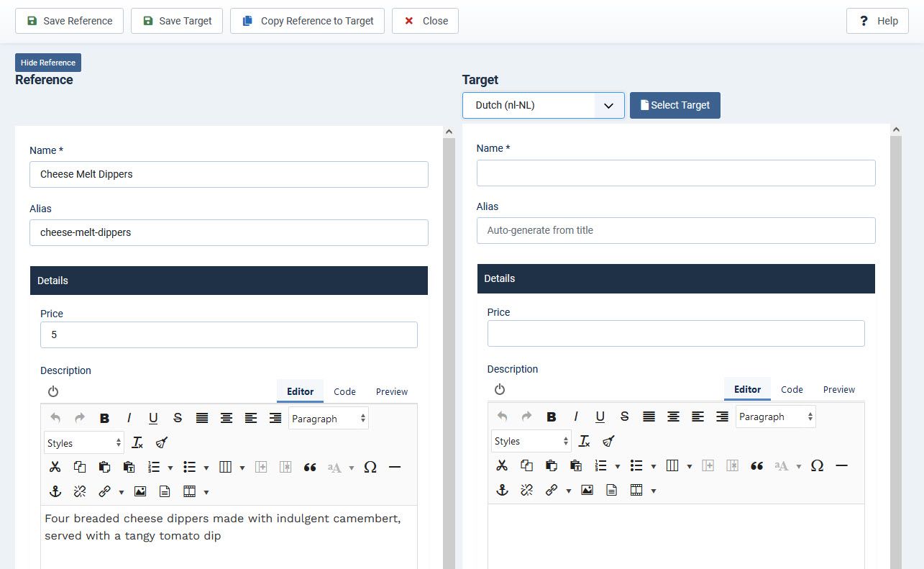This screenshot has height=569, width=924.
Task: Click the underline icon in Target editor toolbar
Action: click(600, 416)
